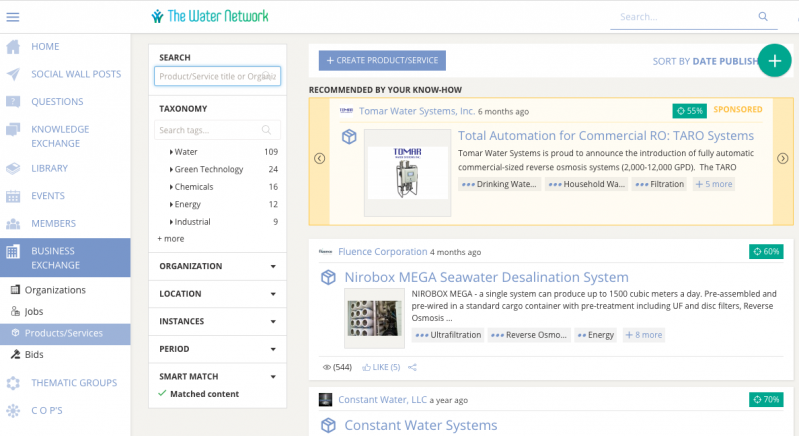Click the Members people icon
The width and height of the screenshot is (799, 436).
13,224
